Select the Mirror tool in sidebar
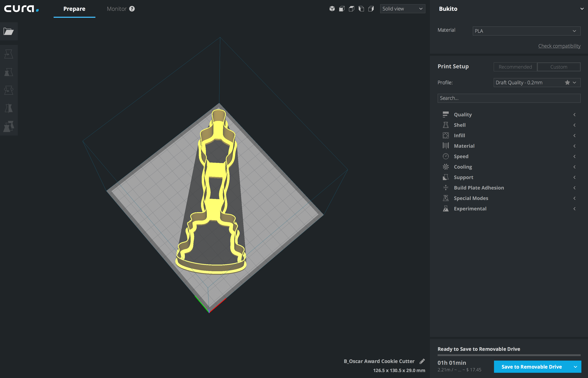Image resolution: width=588 pixels, height=378 pixels. click(x=9, y=108)
